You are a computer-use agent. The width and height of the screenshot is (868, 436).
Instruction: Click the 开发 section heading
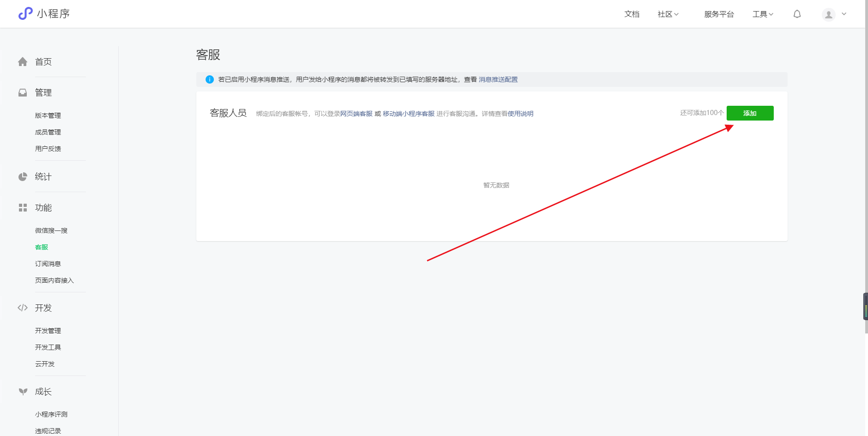click(x=43, y=308)
